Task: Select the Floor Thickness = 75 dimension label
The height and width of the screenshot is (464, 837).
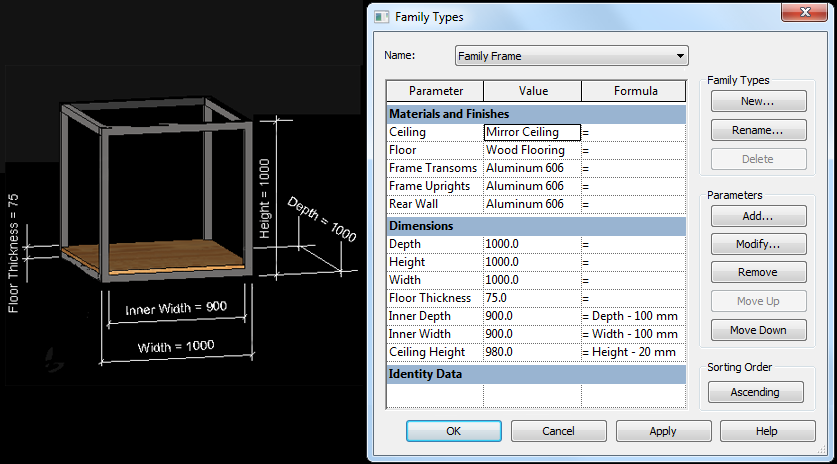Action: pos(13,253)
